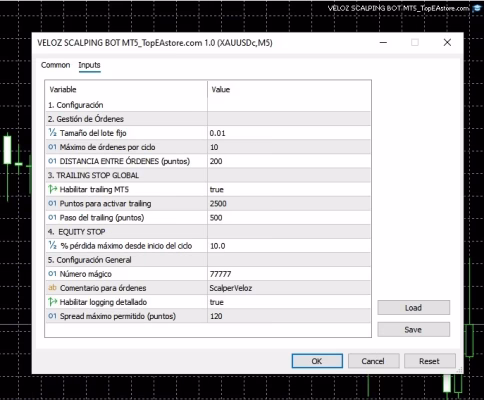Select the Inputs tab
The height and width of the screenshot is (400, 484).
coord(89,65)
